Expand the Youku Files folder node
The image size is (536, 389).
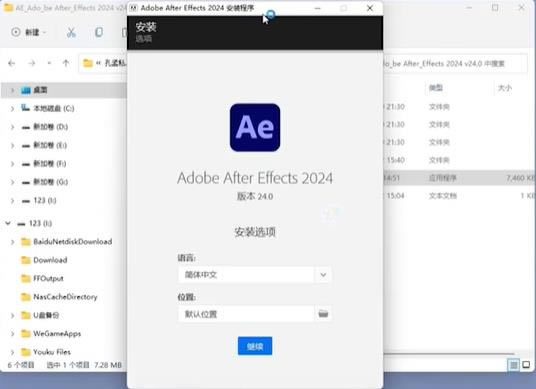(x=12, y=352)
